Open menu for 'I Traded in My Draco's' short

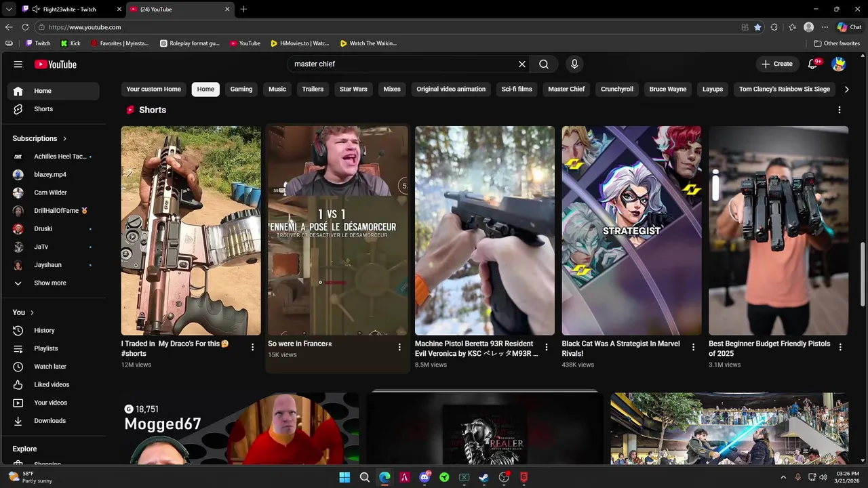(253, 347)
